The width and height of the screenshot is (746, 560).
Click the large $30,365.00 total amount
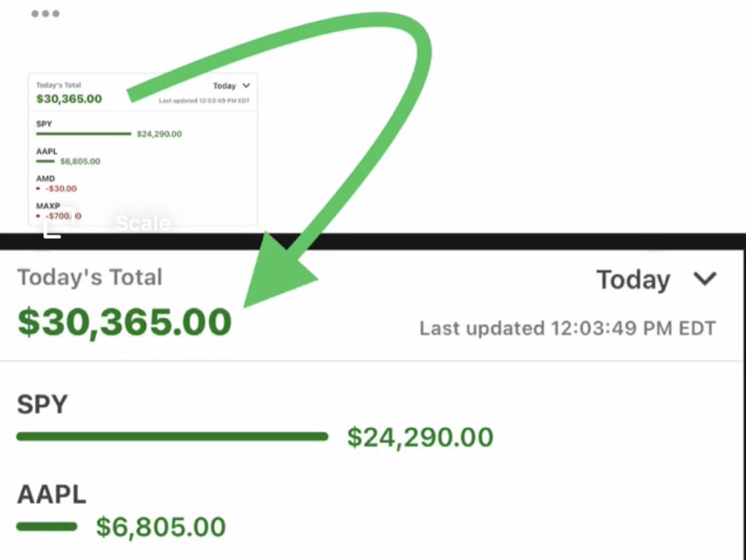(x=124, y=323)
